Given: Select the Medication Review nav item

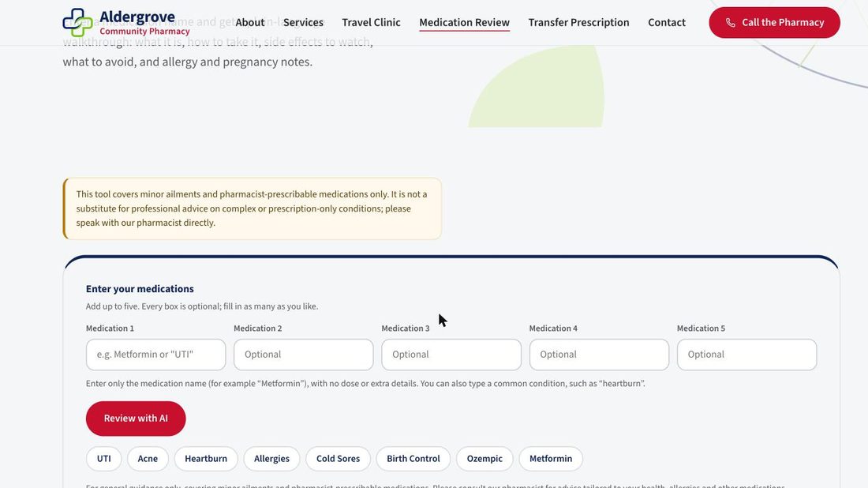Looking at the screenshot, I should coord(464,23).
